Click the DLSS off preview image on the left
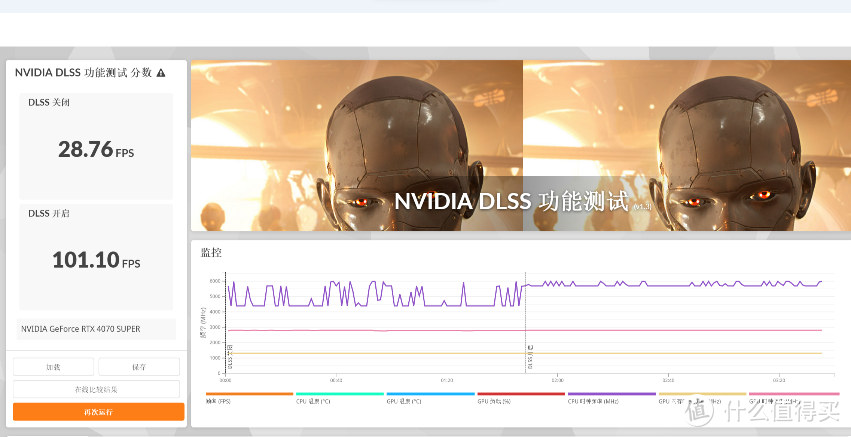 coord(357,145)
